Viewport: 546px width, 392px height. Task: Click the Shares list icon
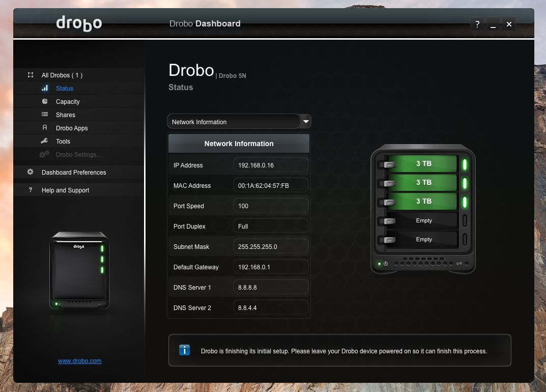click(45, 115)
